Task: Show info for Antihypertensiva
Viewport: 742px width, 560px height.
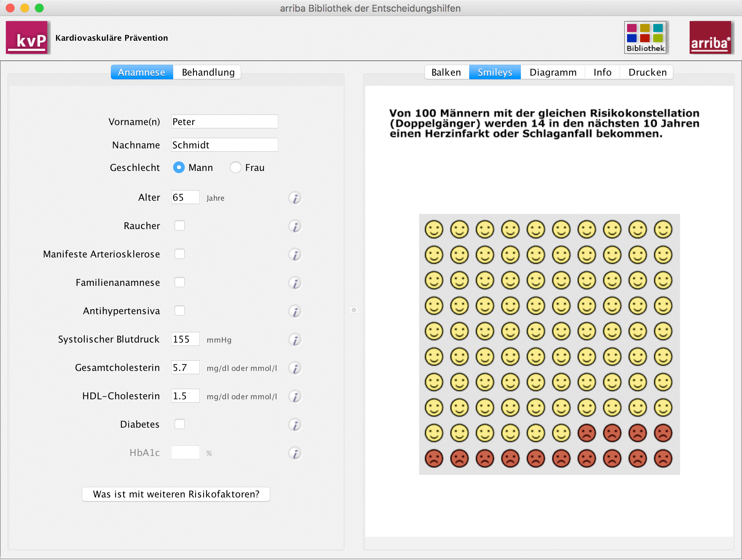Action: click(295, 312)
